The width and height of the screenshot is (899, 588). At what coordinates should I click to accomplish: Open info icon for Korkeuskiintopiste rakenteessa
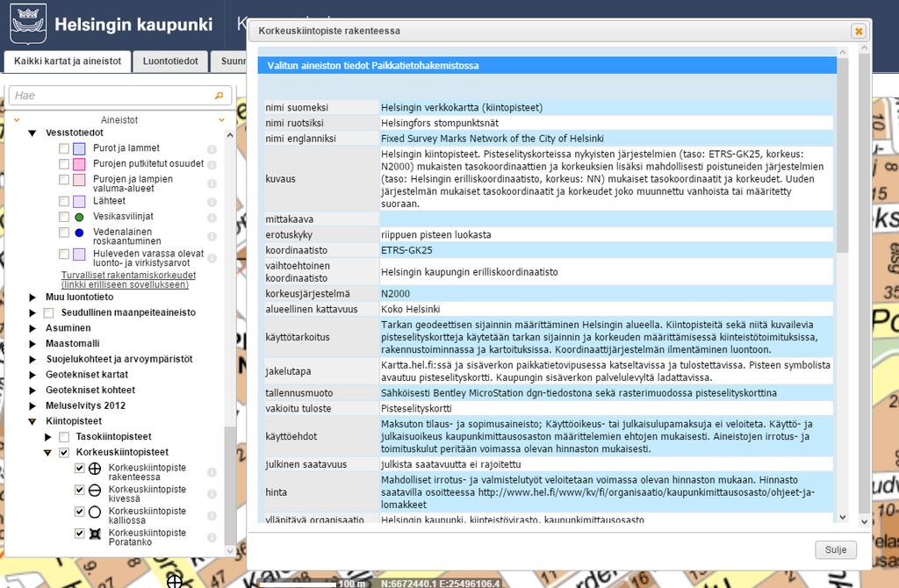[212, 472]
